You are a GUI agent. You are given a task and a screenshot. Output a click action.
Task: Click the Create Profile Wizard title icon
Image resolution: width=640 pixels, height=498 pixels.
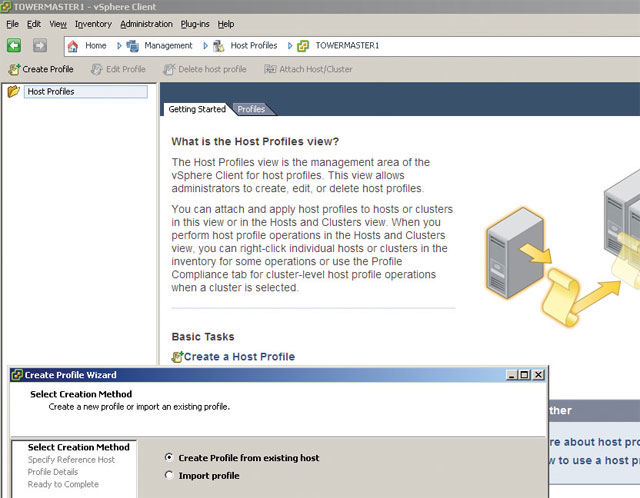(x=17, y=375)
